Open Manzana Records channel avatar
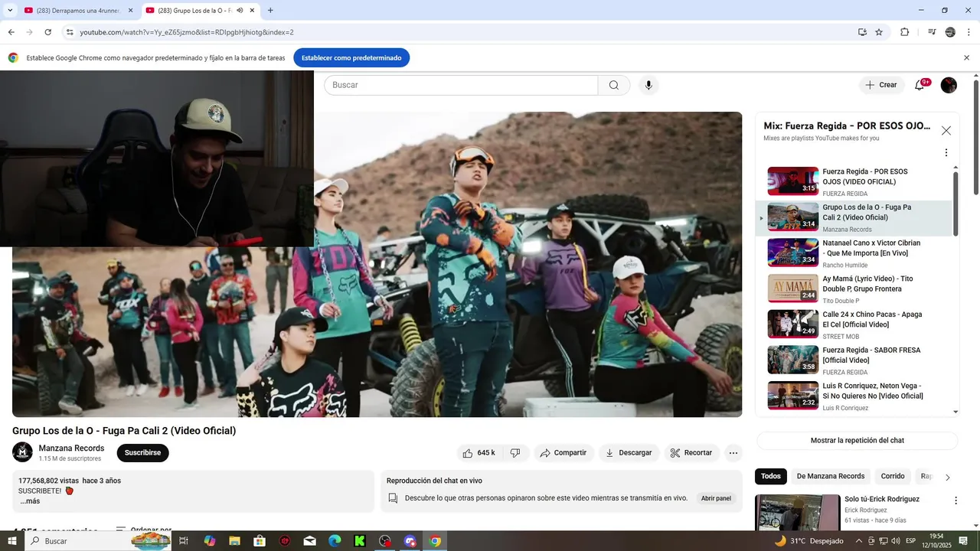Screen dimensions: 980x551 (22, 452)
